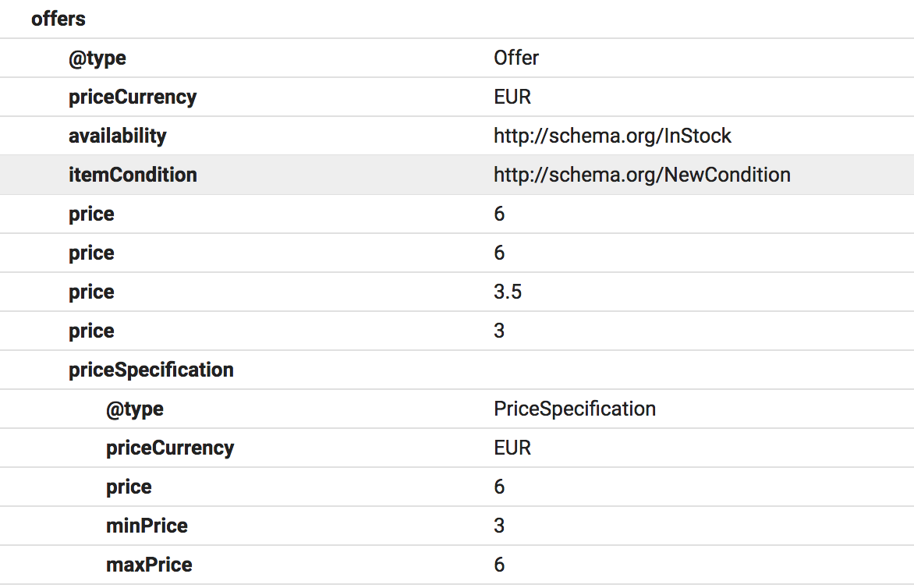Click the PriceSpecification type value

pos(575,409)
